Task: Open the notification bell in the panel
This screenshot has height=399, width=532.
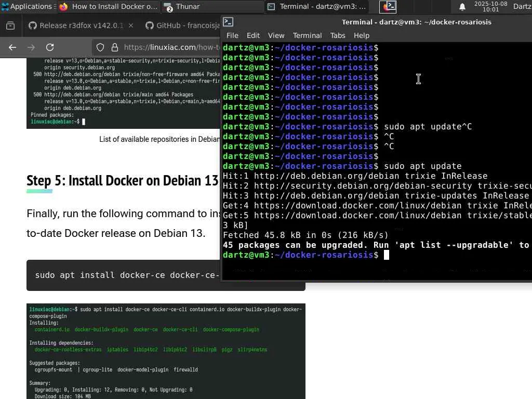Action: coord(462,7)
